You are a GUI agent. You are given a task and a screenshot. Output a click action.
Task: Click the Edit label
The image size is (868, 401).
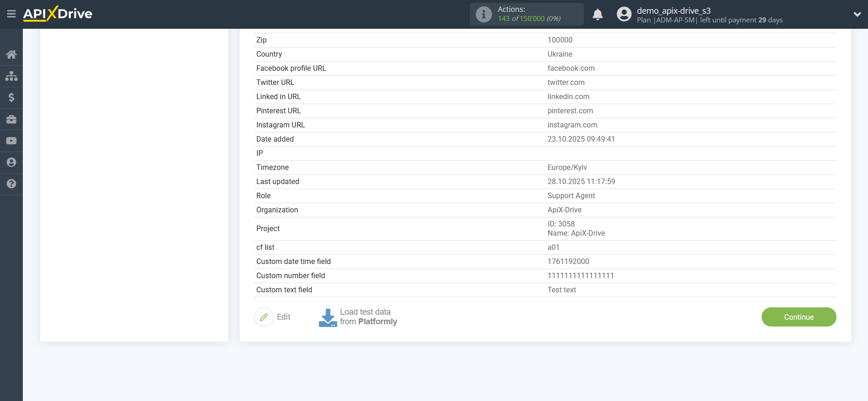(284, 317)
